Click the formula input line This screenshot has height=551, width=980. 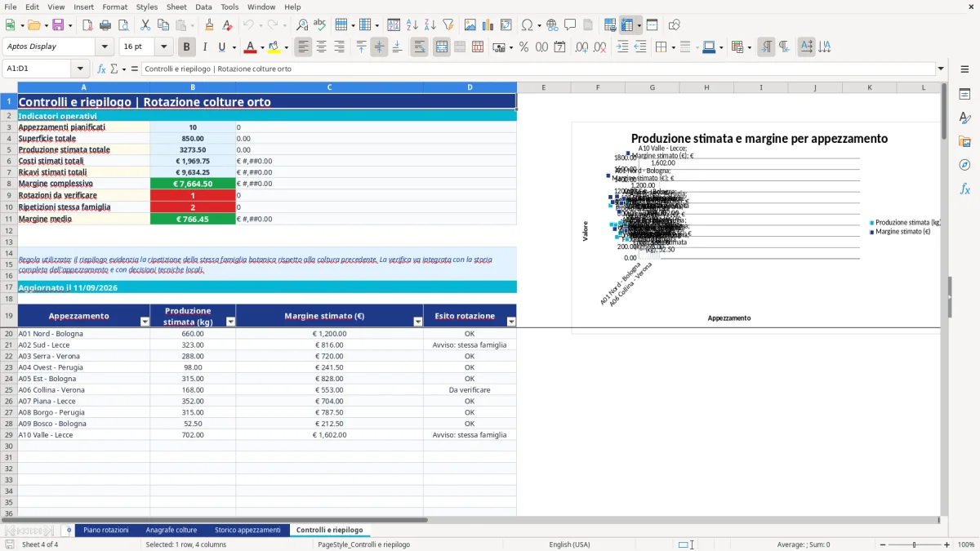[537, 69]
